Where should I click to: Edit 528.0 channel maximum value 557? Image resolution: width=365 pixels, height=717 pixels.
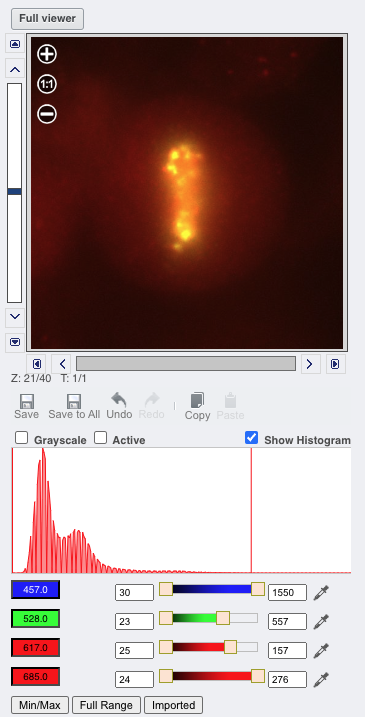pyautogui.click(x=287, y=621)
